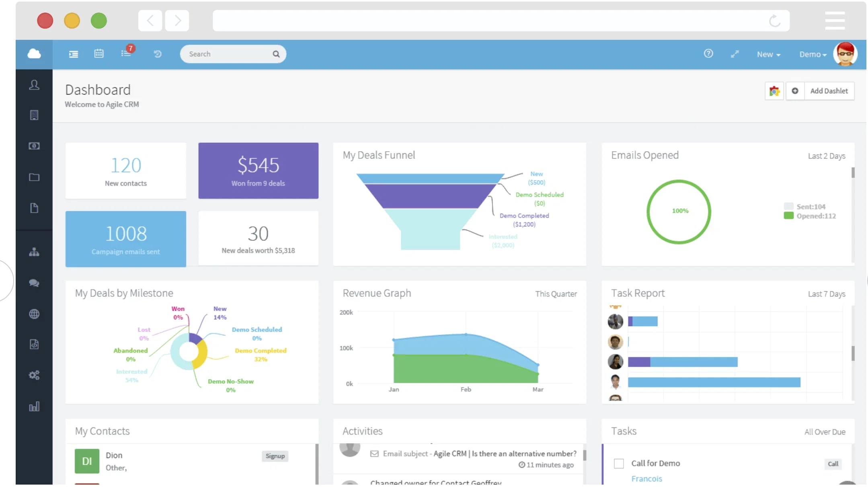Toggle fullscreen with the expand arrows icon

point(735,54)
